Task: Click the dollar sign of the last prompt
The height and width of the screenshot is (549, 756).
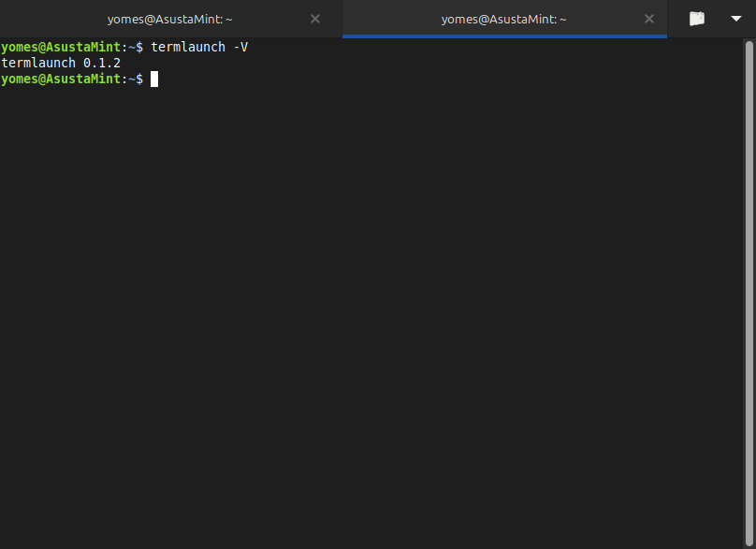Action: point(139,79)
